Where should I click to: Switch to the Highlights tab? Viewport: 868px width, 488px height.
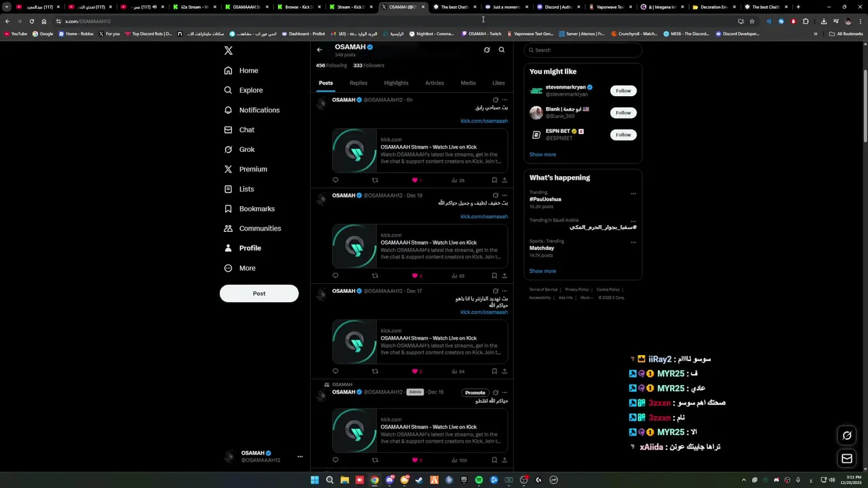(x=396, y=83)
